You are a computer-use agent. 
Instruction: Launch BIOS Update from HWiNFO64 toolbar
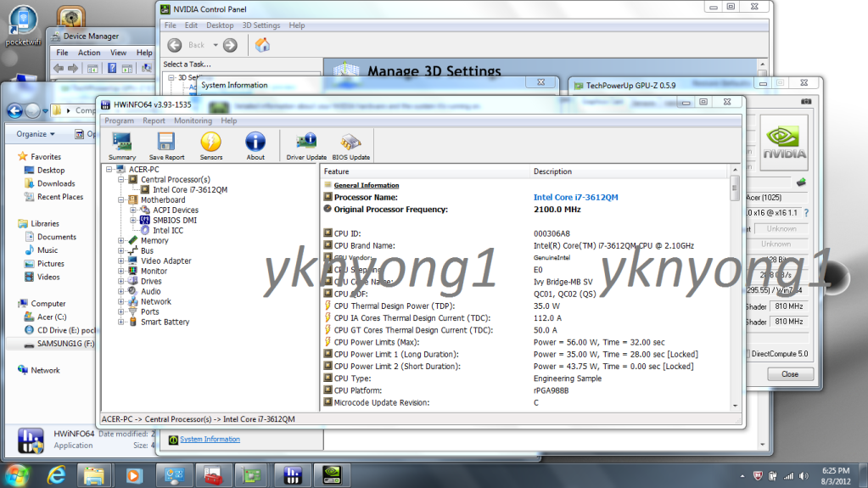[x=351, y=146]
